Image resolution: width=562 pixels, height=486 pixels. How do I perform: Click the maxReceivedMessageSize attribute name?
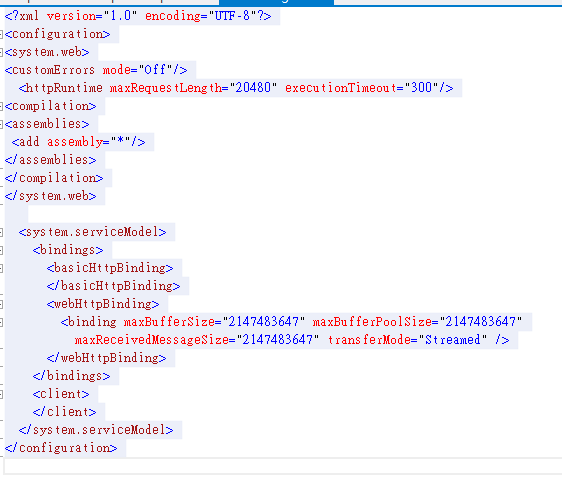pyautogui.click(x=152, y=340)
